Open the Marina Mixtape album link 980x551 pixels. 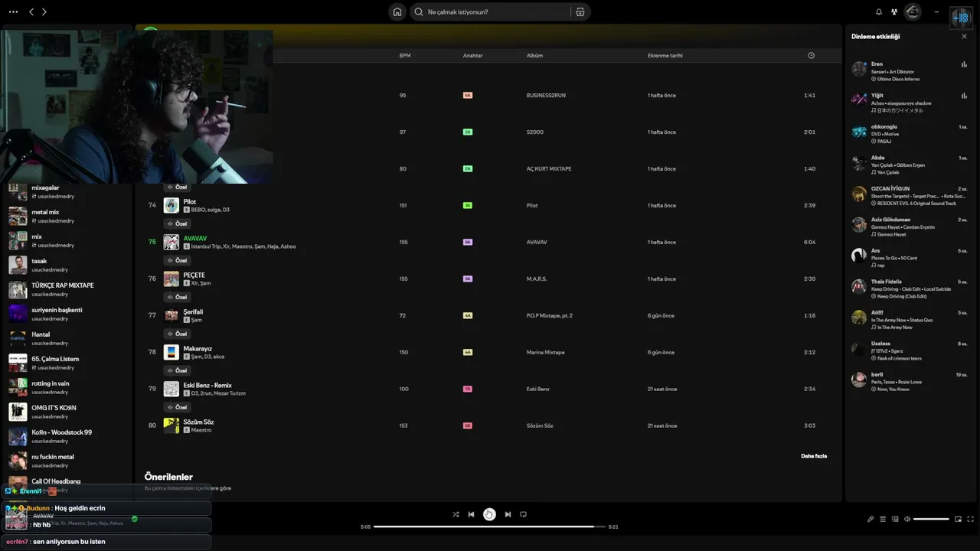[545, 352]
